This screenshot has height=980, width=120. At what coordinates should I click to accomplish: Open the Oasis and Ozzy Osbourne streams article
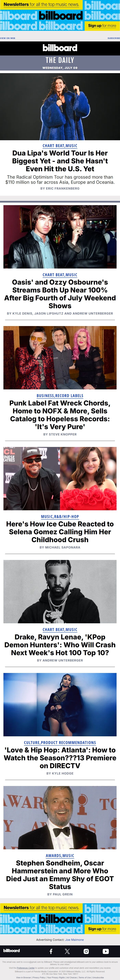60,294
